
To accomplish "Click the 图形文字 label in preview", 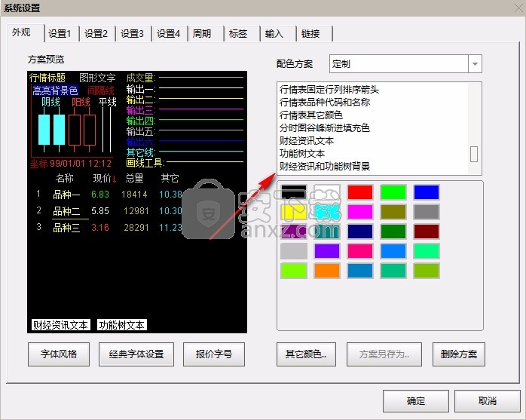I will (97, 78).
